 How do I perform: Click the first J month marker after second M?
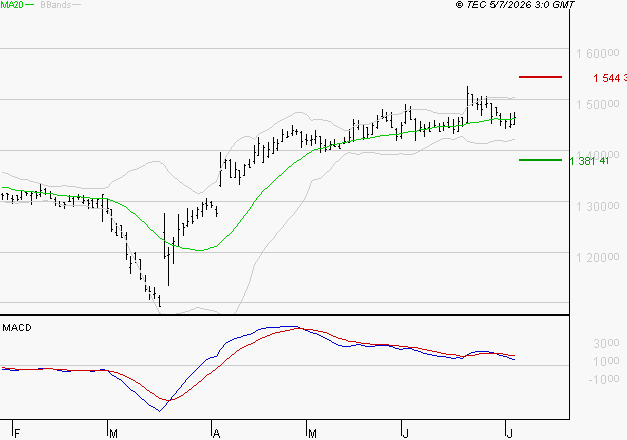406,433
